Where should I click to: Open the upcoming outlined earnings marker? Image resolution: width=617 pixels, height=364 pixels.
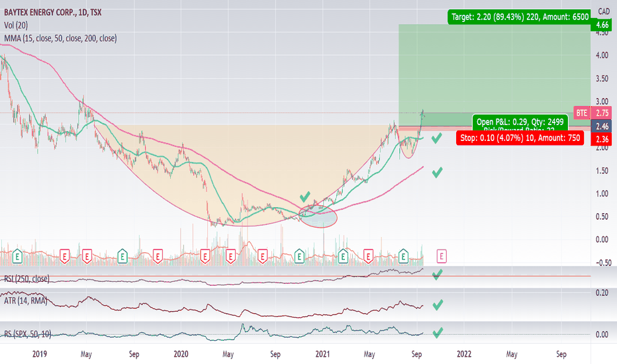441,257
